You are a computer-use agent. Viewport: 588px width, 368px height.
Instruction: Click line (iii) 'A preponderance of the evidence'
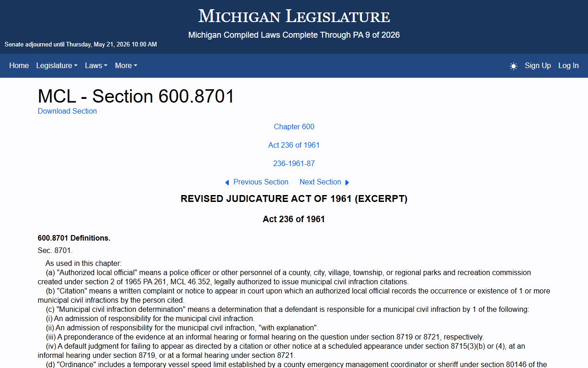click(265, 337)
